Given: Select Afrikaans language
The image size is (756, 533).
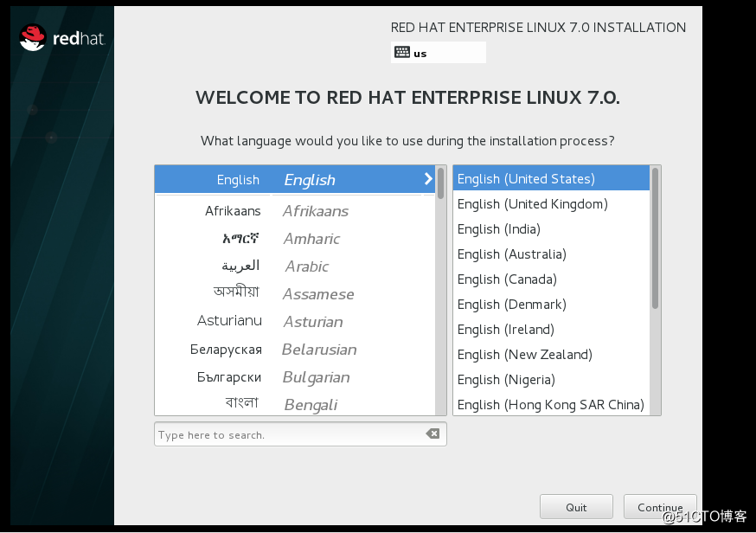Looking at the screenshot, I should click(x=295, y=211).
